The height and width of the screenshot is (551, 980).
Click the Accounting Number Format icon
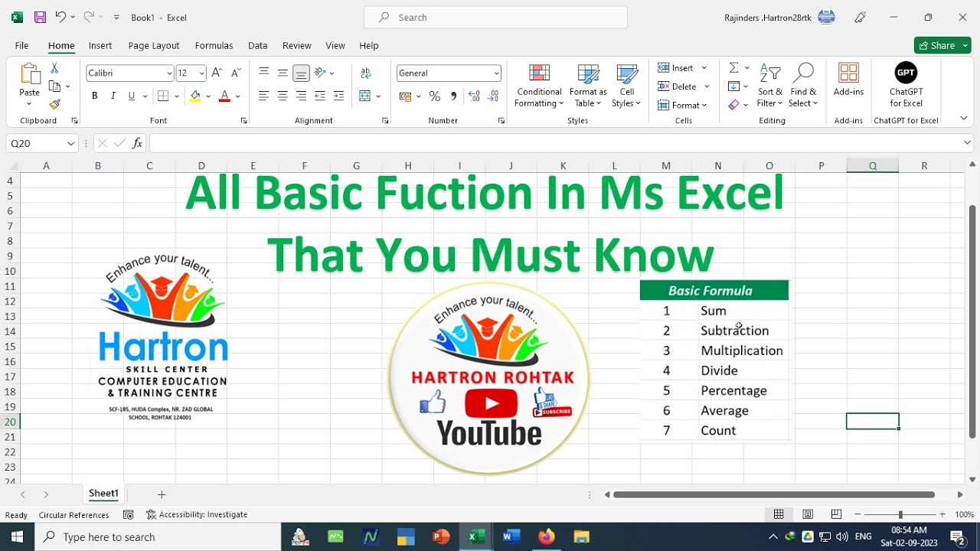406,96
